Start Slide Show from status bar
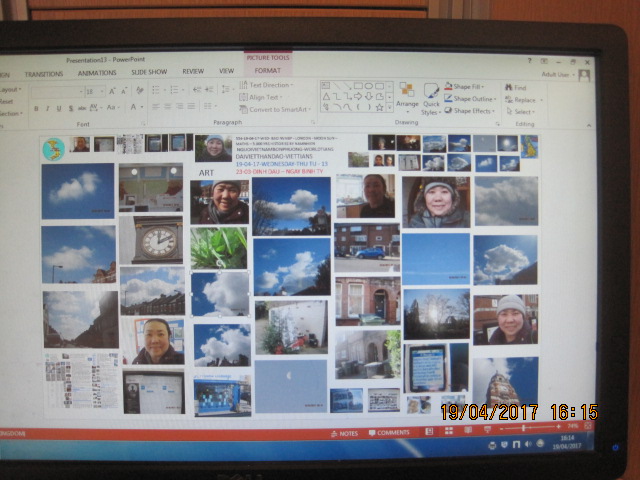 point(487,429)
